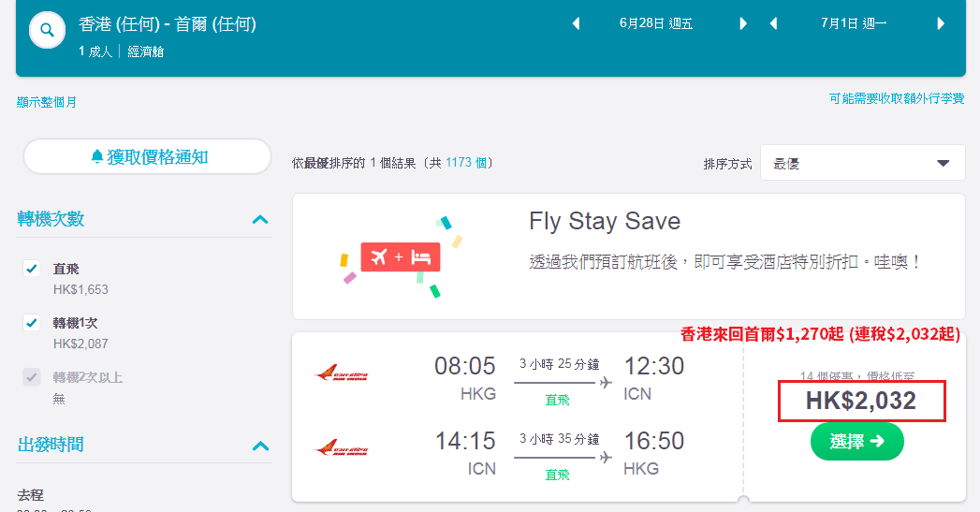This screenshot has height=512, width=980.
Task: Uncheck the 轉機1次 one-stop checkbox
Action: coord(31,323)
